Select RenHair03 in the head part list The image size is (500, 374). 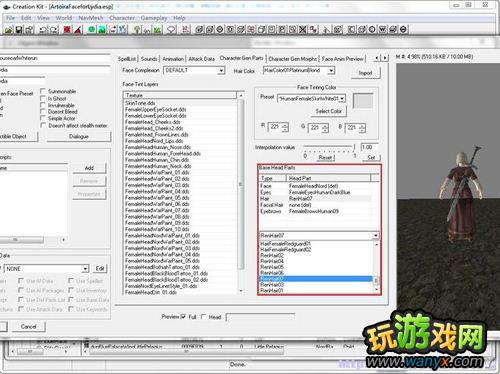(x=316, y=285)
